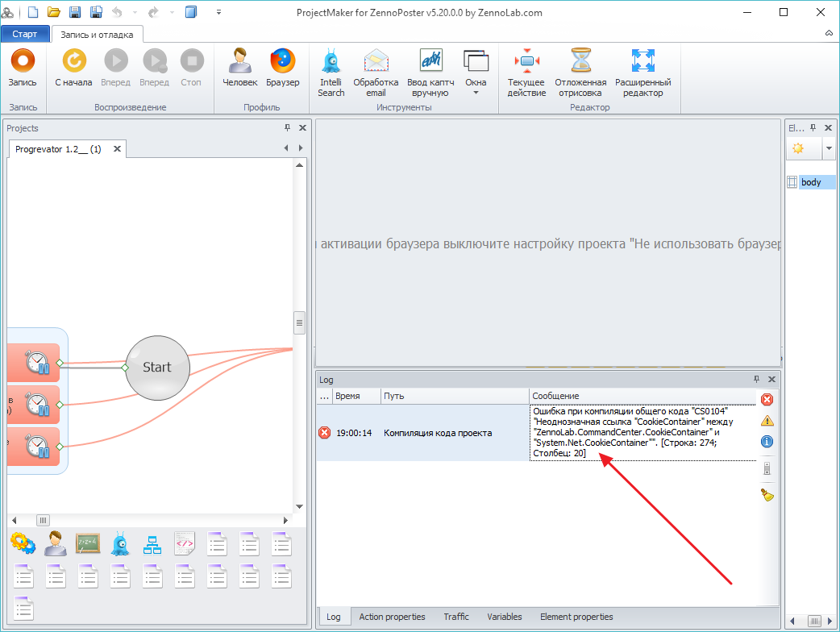
Task: Click Ввод каптч вручную icon
Action: coord(430,61)
